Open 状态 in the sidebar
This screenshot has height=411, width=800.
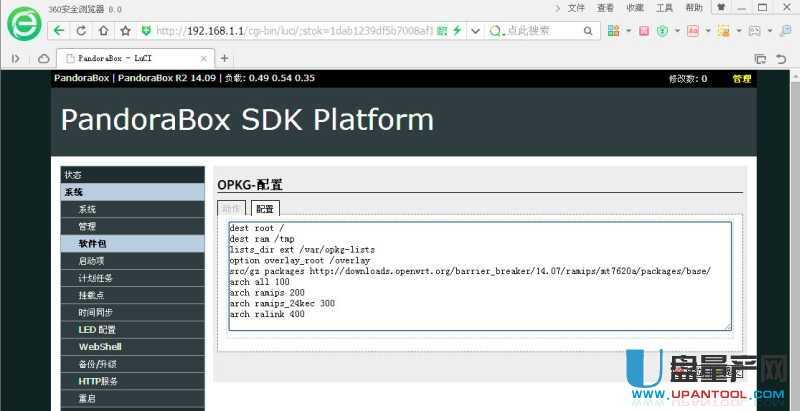point(133,175)
